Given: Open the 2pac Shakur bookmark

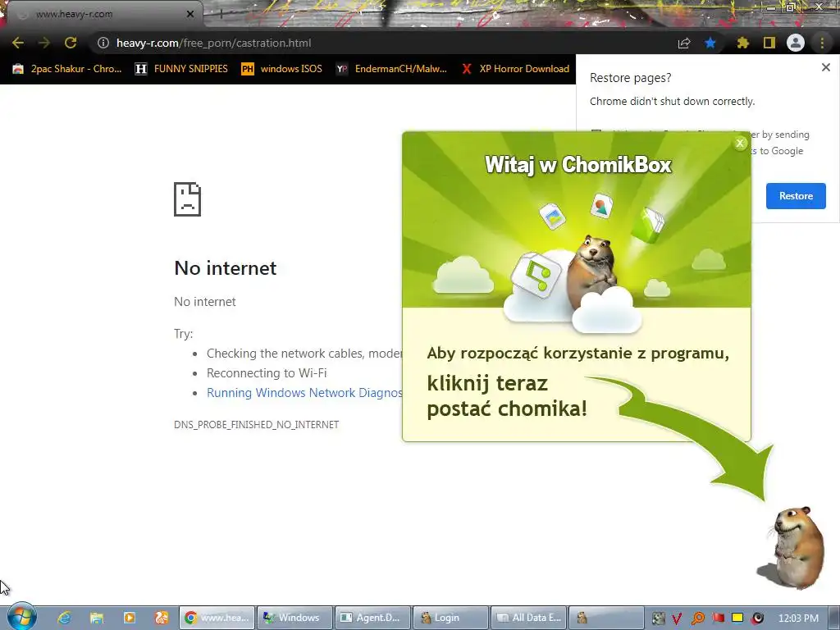Looking at the screenshot, I should click(67, 69).
